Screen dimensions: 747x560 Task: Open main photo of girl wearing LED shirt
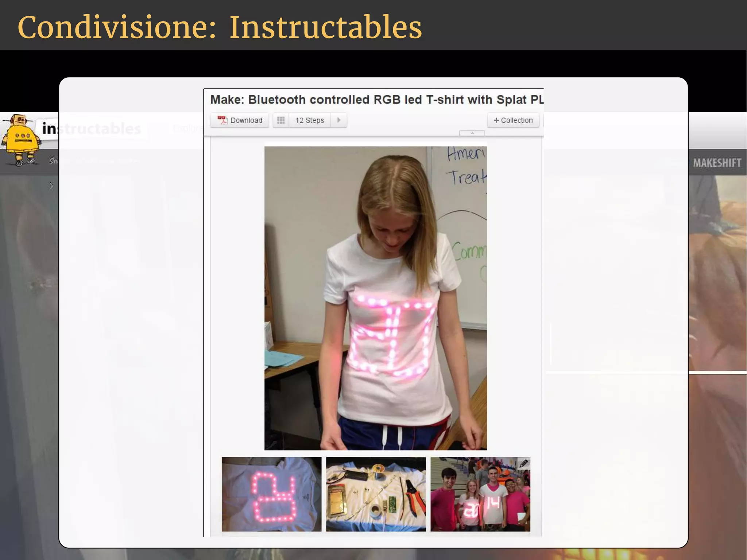point(376,298)
